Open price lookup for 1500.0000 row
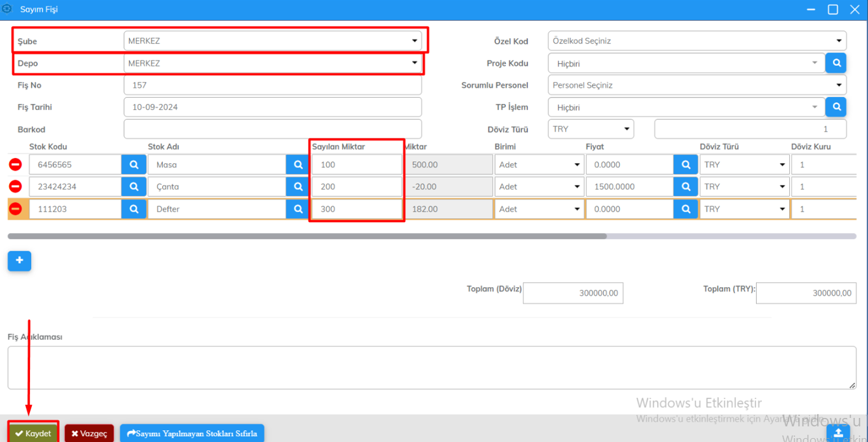This screenshot has height=442, width=868. 685,187
